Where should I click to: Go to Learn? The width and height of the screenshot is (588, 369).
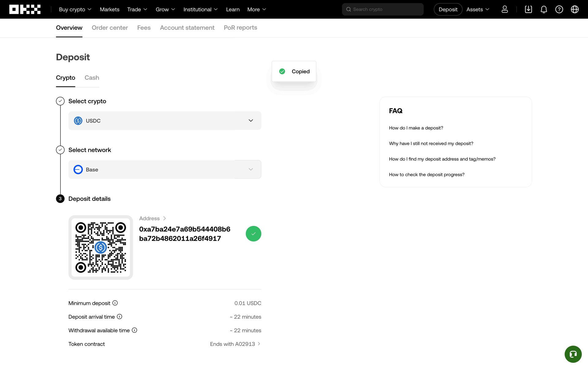click(x=233, y=9)
